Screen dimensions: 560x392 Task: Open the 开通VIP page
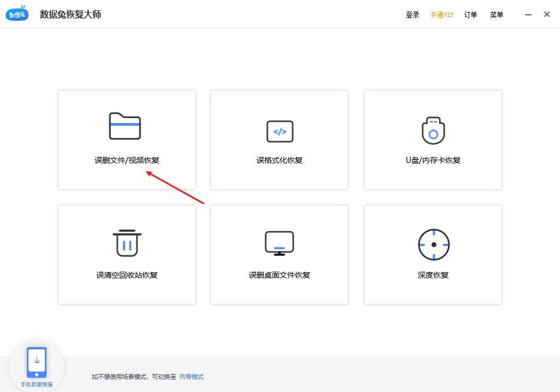pos(441,15)
